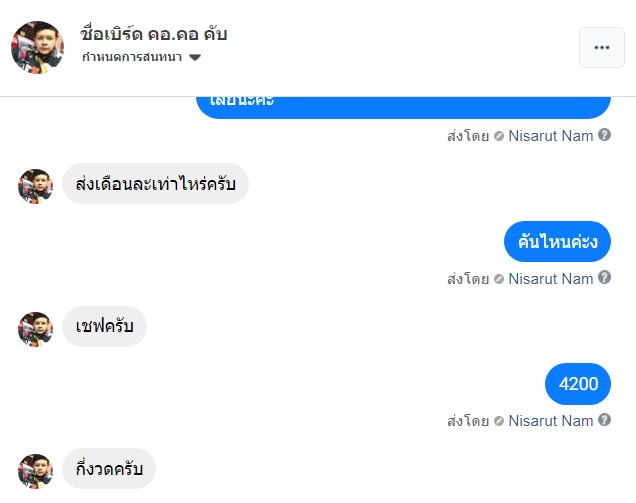Expand the กำหนดการสนทนา dropdown arrow

coord(194,58)
